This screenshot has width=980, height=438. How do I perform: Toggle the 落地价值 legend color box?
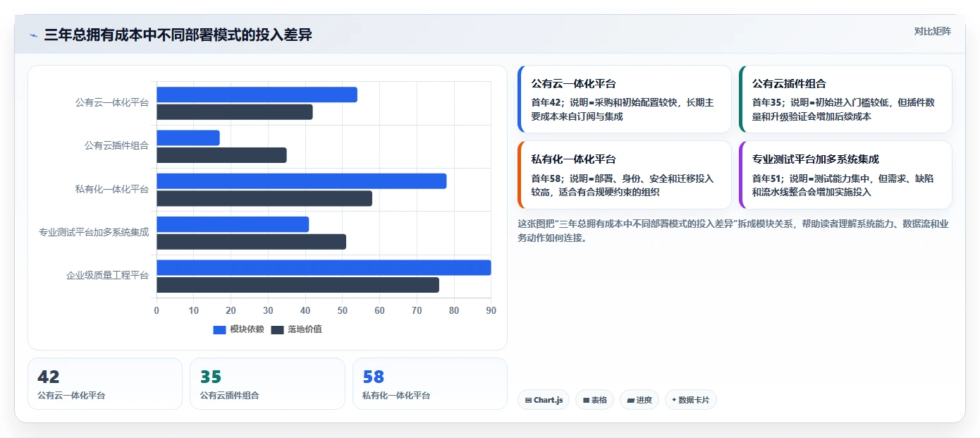[277, 329]
